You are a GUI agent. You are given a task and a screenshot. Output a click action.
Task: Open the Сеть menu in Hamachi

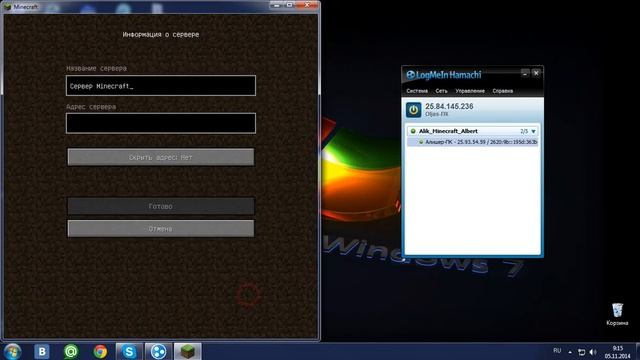[441, 91]
